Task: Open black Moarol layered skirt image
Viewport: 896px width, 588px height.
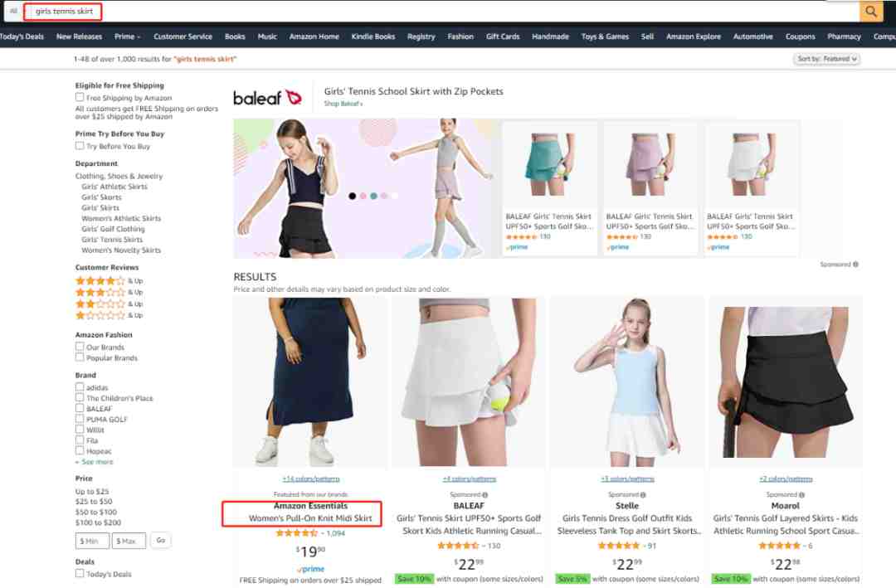Action: (x=785, y=381)
